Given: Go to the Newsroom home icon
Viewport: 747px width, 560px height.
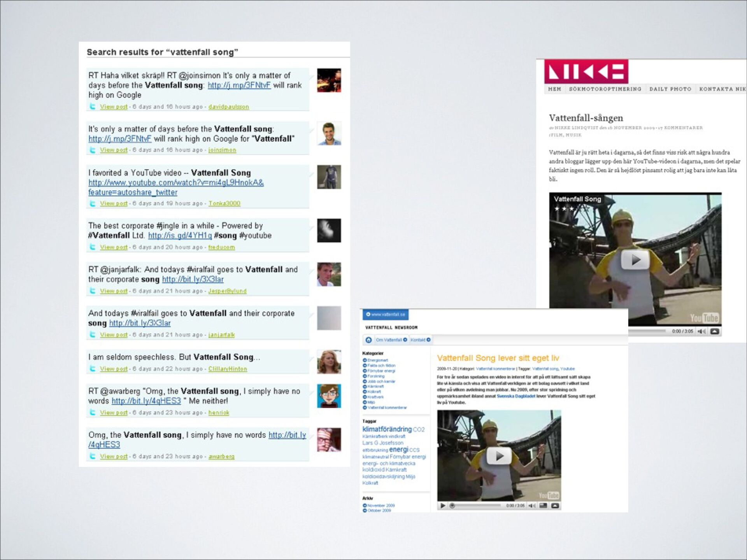Looking at the screenshot, I should point(368,340).
